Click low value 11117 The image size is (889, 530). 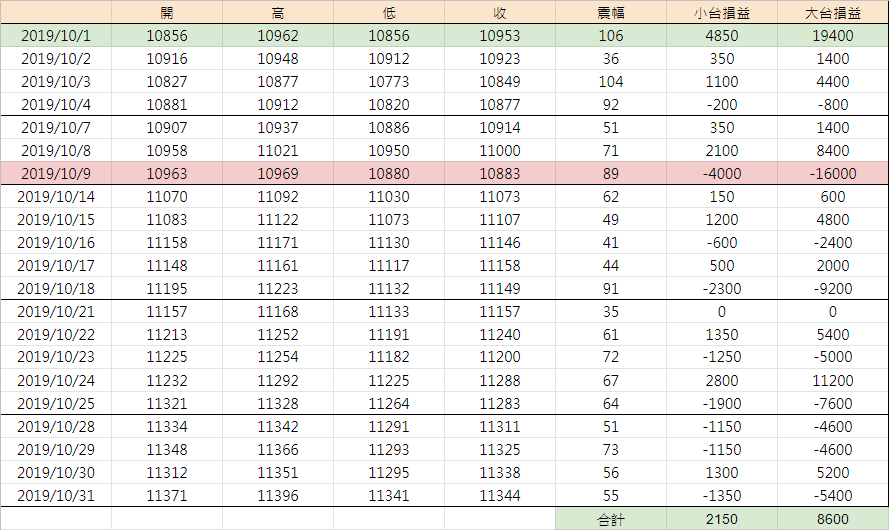coord(389,265)
